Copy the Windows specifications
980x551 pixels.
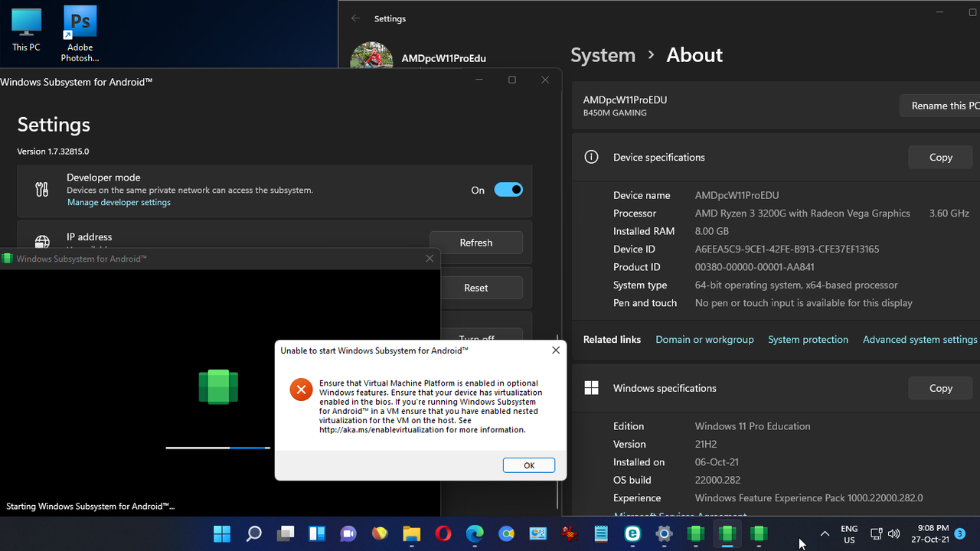point(941,388)
